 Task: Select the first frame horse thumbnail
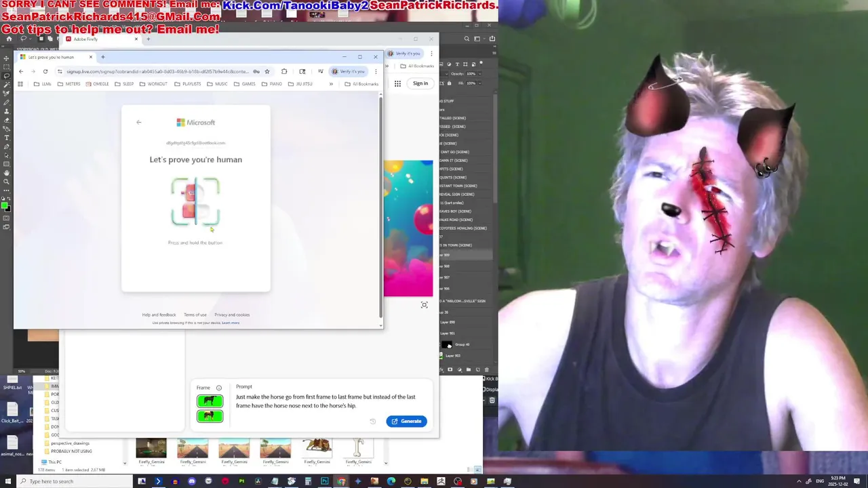pyautogui.click(x=210, y=401)
